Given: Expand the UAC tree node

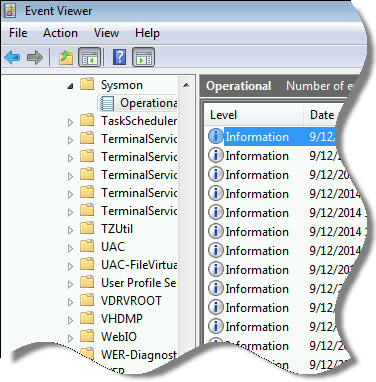Looking at the screenshot, I should click(x=70, y=248).
